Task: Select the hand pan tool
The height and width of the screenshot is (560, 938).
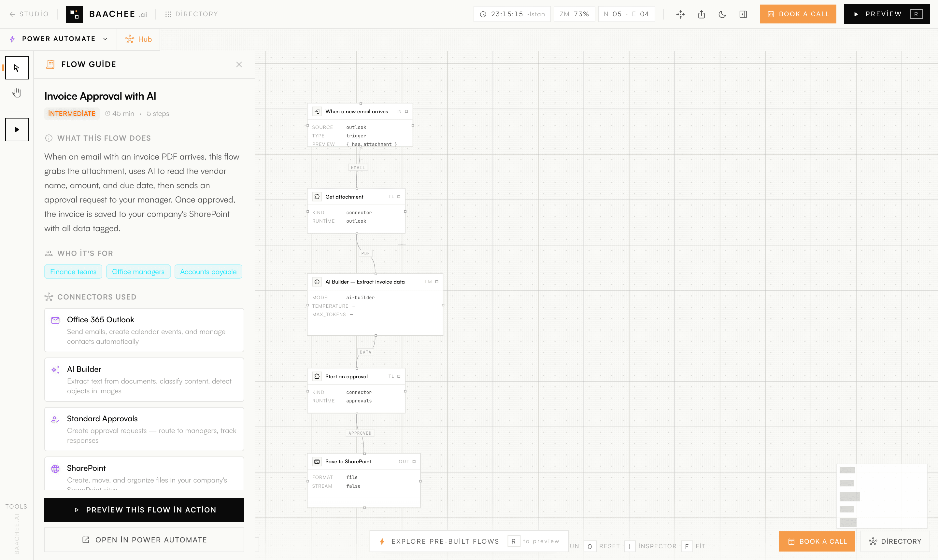Action: pos(17,93)
